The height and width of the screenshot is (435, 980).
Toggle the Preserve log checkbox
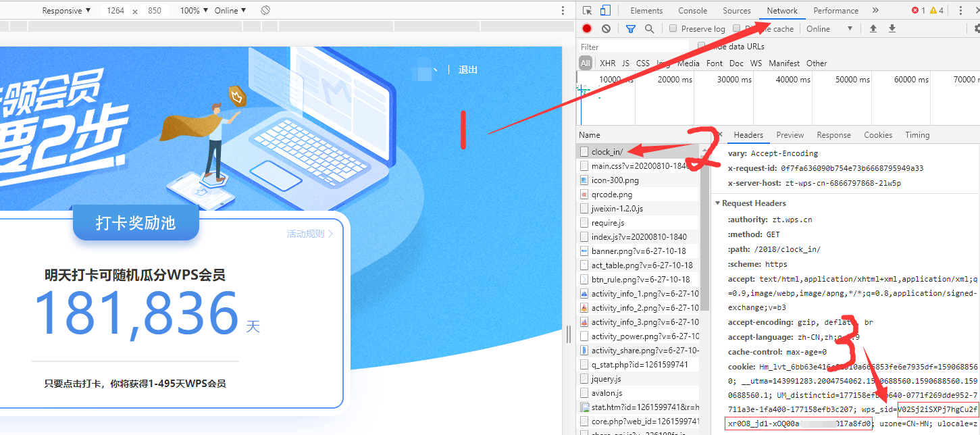(x=673, y=28)
